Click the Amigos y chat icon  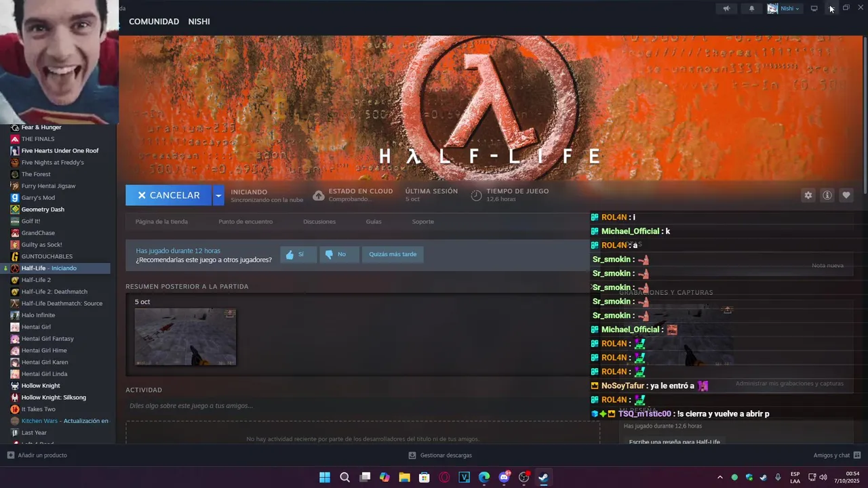857,455
